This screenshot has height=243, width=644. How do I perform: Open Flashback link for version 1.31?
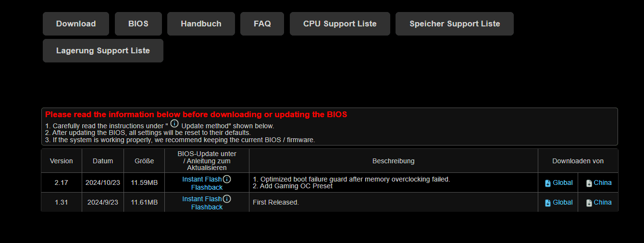coord(207,207)
